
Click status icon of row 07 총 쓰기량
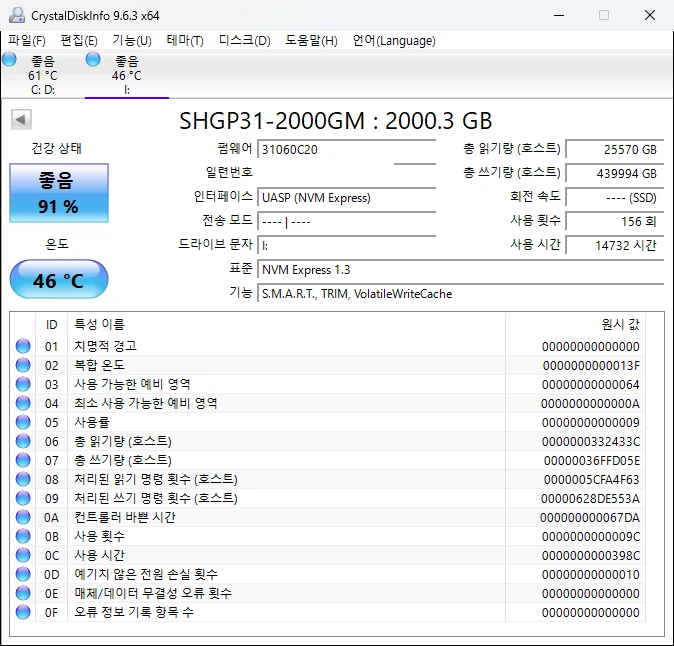(23, 460)
